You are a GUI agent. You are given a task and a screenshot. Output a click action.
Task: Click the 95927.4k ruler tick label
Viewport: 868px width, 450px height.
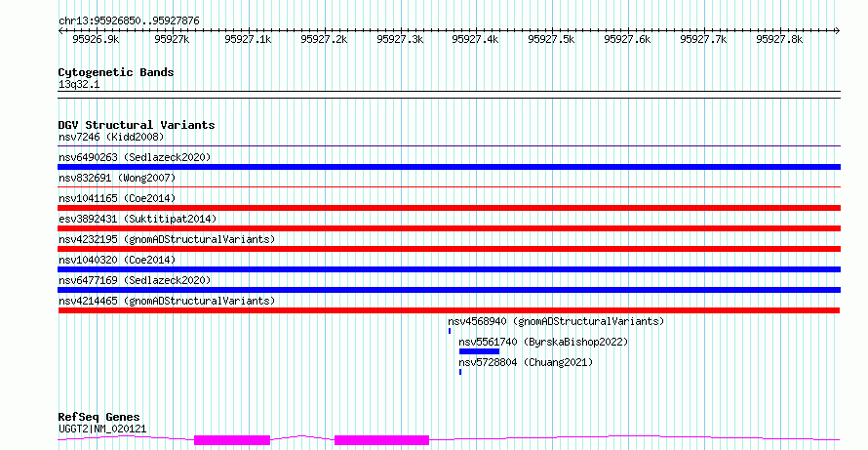[x=476, y=39]
